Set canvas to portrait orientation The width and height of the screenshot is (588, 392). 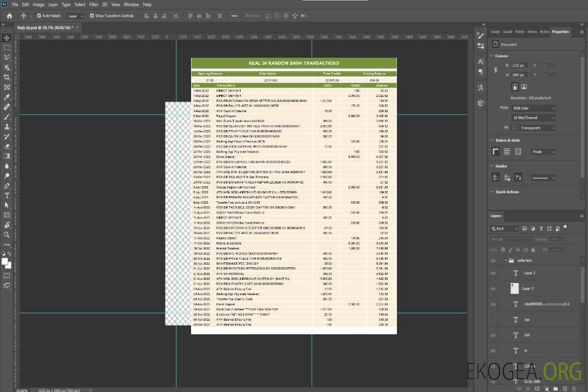515,87
